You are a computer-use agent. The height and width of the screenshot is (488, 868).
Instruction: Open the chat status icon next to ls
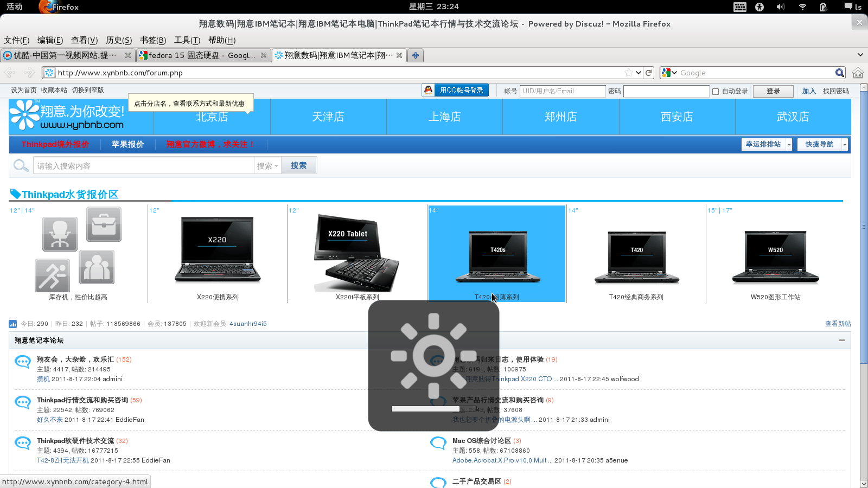[848, 7]
